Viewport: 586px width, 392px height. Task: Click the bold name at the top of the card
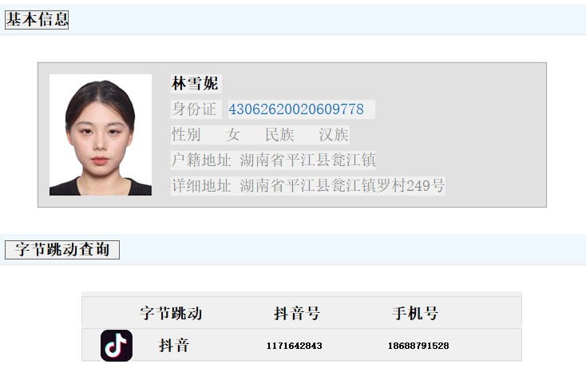click(195, 84)
